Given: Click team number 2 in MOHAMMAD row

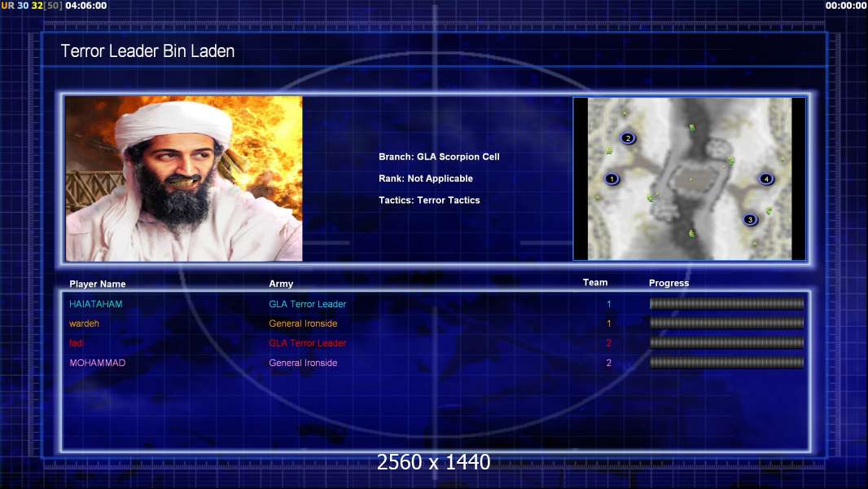Looking at the screenshot, I should 608,363.
